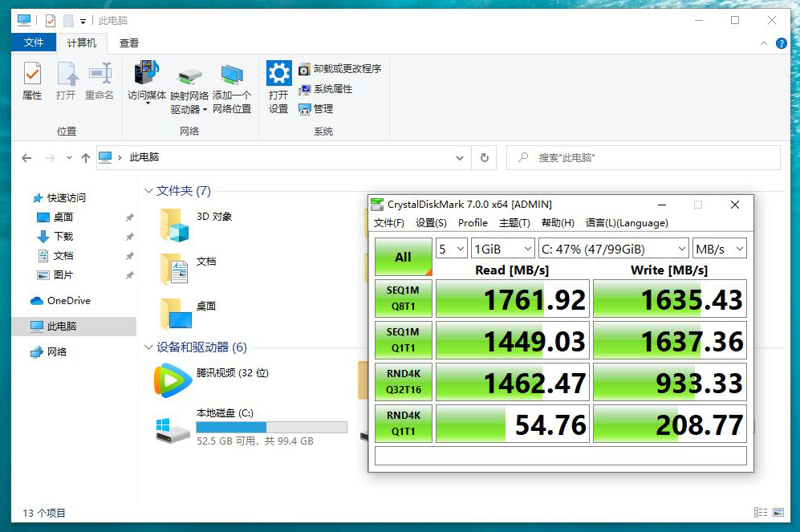Click Uninstall or change a program (卸载或更改程序)

pyautogui.click(x=339, y=69)
